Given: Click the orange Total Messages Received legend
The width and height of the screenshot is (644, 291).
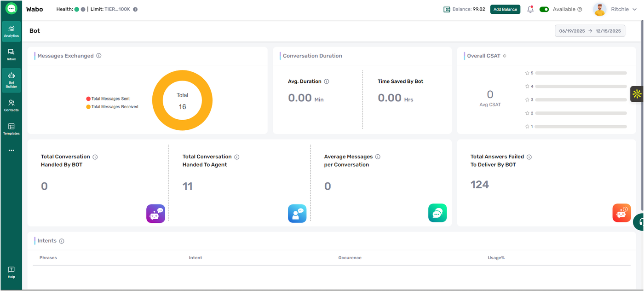Looking at the screenshot, I should pos(112,106).
